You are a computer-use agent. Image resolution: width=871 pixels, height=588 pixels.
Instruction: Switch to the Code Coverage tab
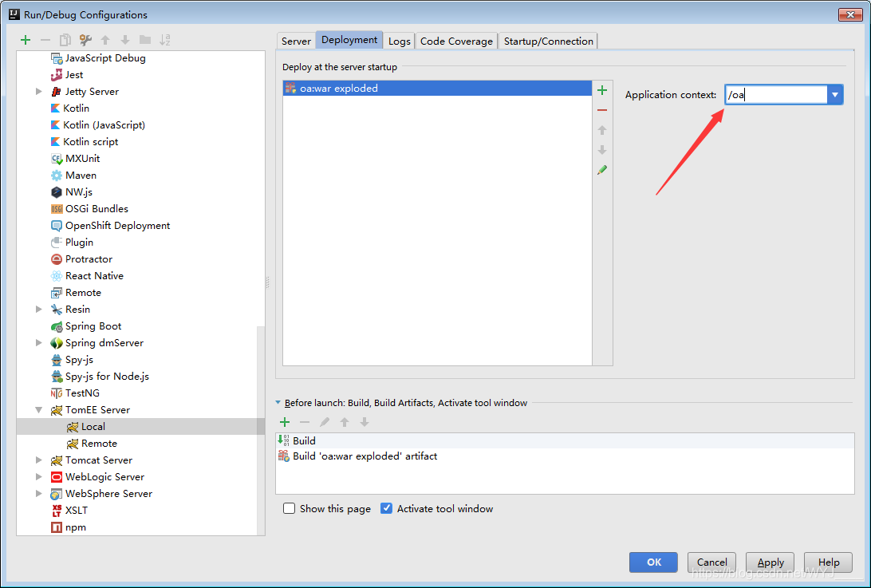point(456,41)
